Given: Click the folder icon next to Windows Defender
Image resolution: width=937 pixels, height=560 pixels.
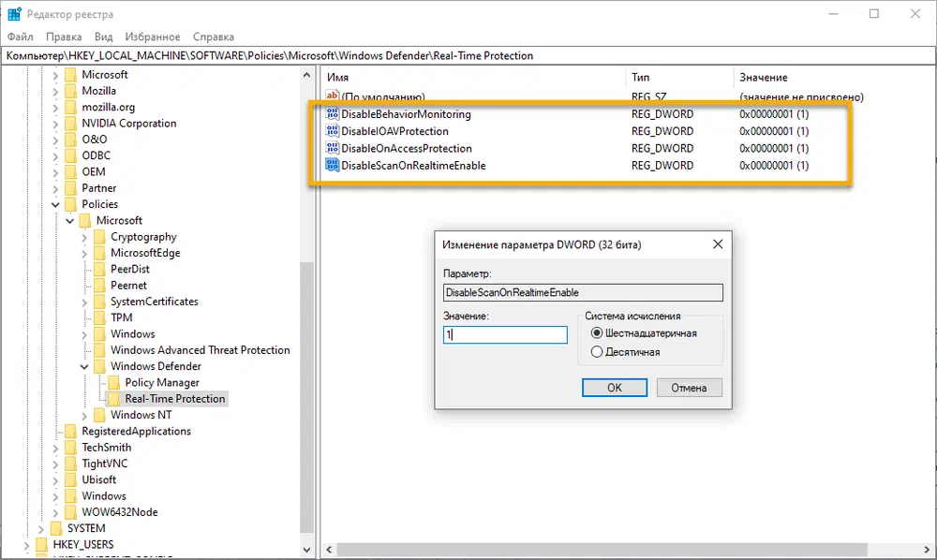Looking at the screenshot, I should (101, 366).
